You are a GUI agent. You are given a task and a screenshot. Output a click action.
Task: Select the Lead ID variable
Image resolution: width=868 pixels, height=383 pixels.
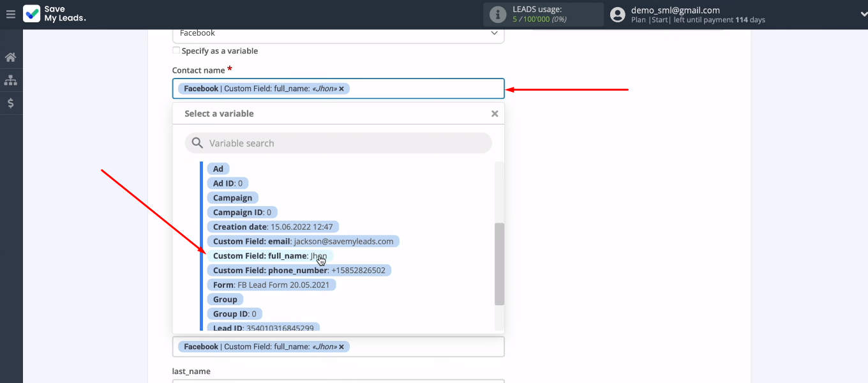coord(263,327)
